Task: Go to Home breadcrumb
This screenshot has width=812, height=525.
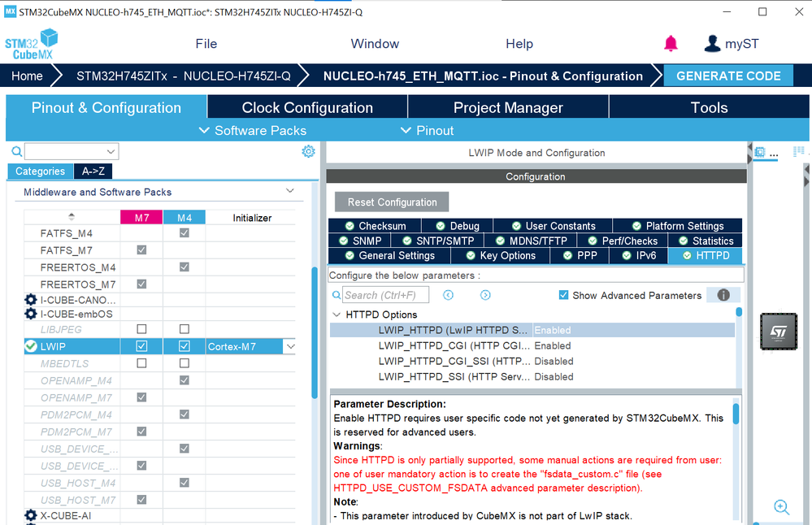Action: pyautogui.click(x=27, y=76)
